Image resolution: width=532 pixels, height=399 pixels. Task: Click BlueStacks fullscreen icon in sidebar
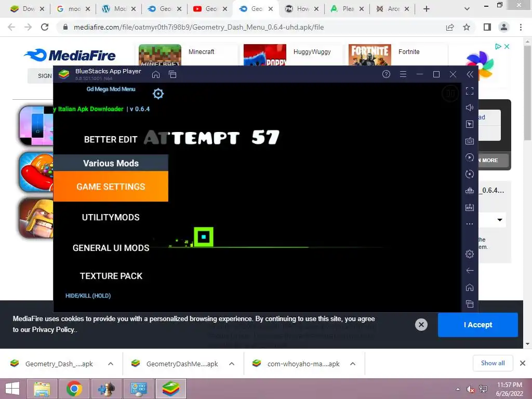[x=470, y=91]
